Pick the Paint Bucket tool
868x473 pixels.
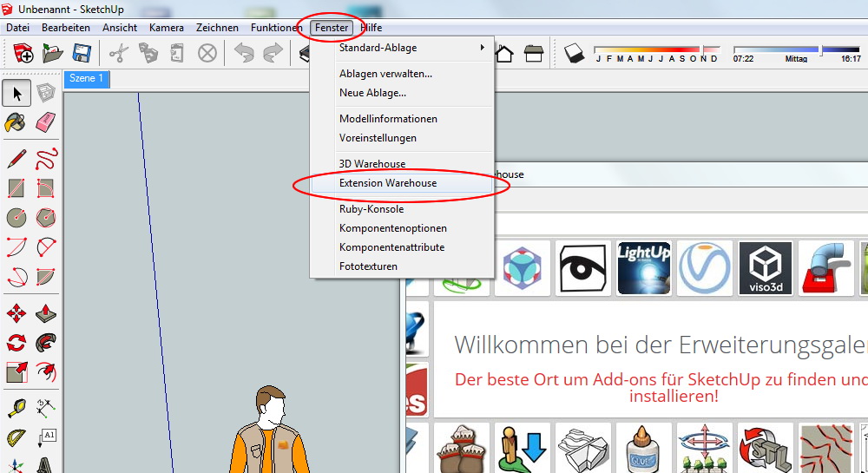tap(16, 123)
